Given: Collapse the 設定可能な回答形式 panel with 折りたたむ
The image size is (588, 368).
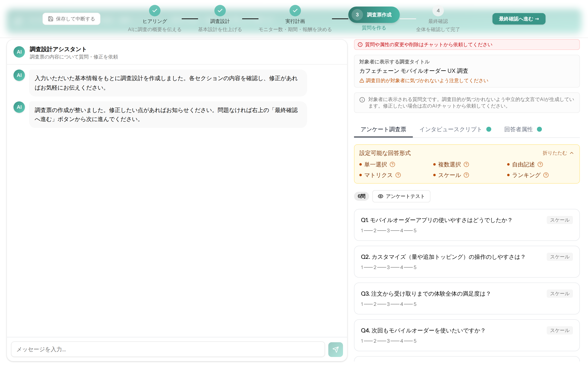Looking at the screenshot, I should click(558, 153).
